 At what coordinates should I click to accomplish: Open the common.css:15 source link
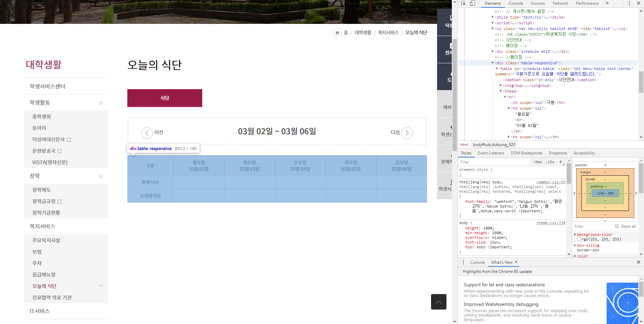(x=551, y=182)
